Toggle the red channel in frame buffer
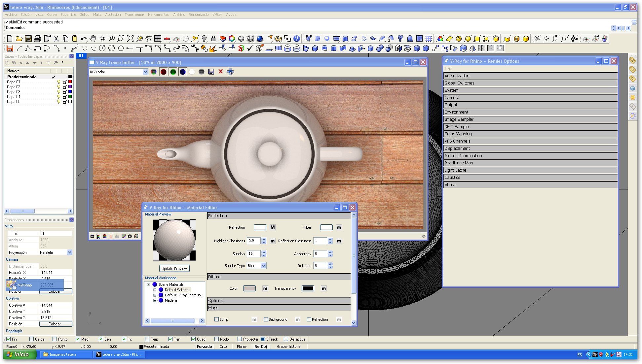The width and height of the screenshot is (642, 364). coord(163,72)
